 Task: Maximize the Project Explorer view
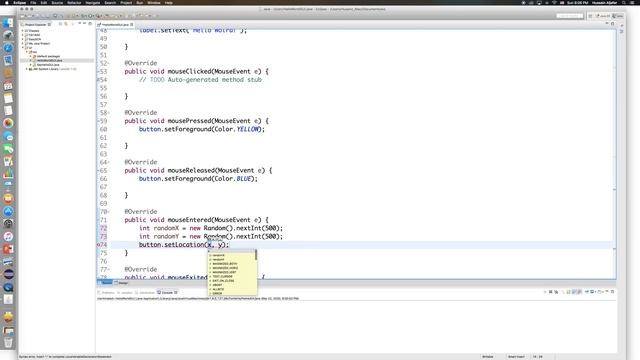tap(90, 24)
